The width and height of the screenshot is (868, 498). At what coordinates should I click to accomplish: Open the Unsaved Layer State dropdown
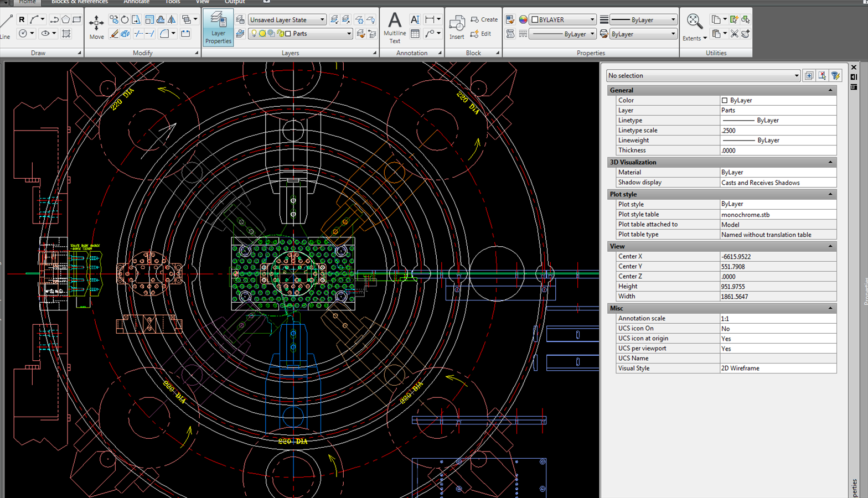[x=287, y=20]
